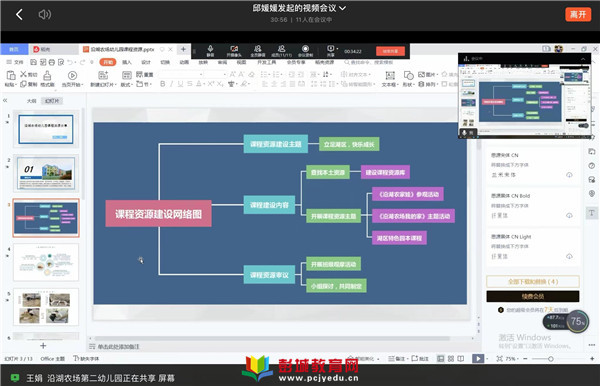Image resolution: width=600 pixels, height=386 pixels.
Task: Switch to normal view mode icon in status bar
Action: (x=440, y=358)
